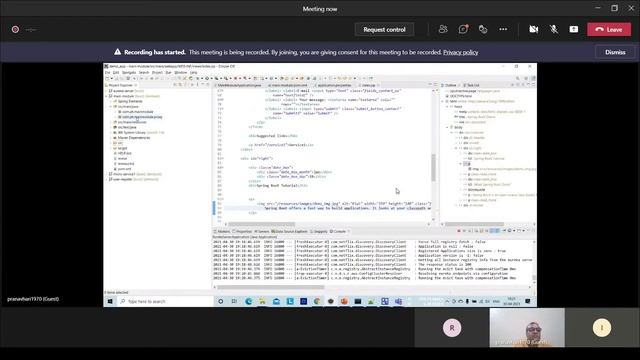This screenshot has width=640, height=360.
Task: Open File Explorer from shared taskbar
Action: pyautogui.click(x=262, y=301)
